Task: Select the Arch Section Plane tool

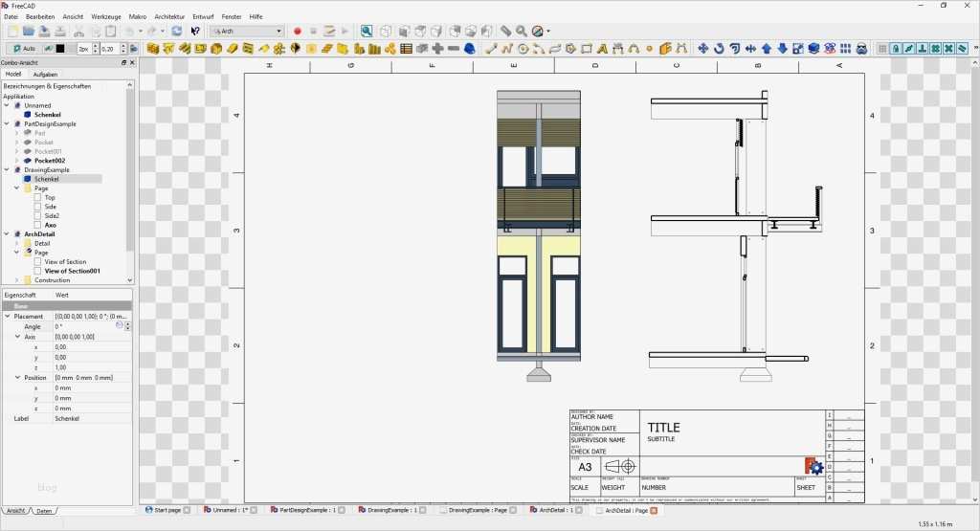Action: [296, 49]
